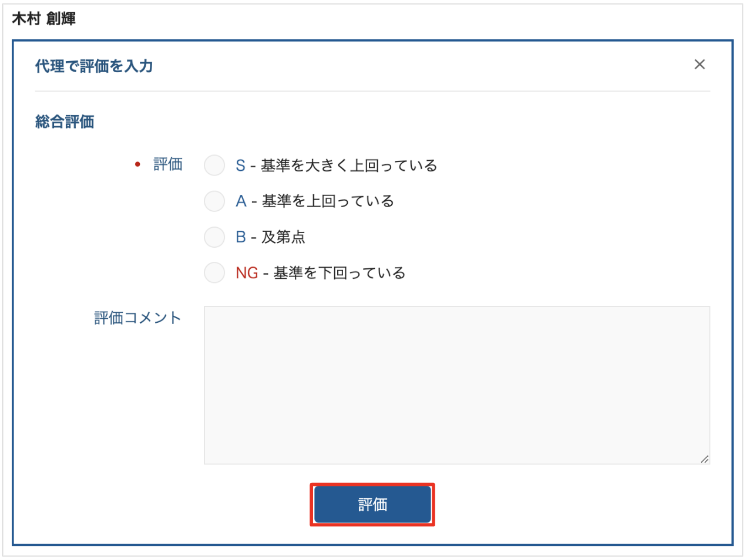Click the 及第点 label text

point(284,237)
